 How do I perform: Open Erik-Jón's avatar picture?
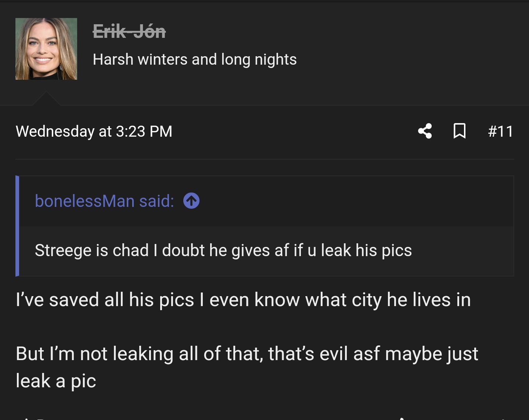(x=46, y=49)
